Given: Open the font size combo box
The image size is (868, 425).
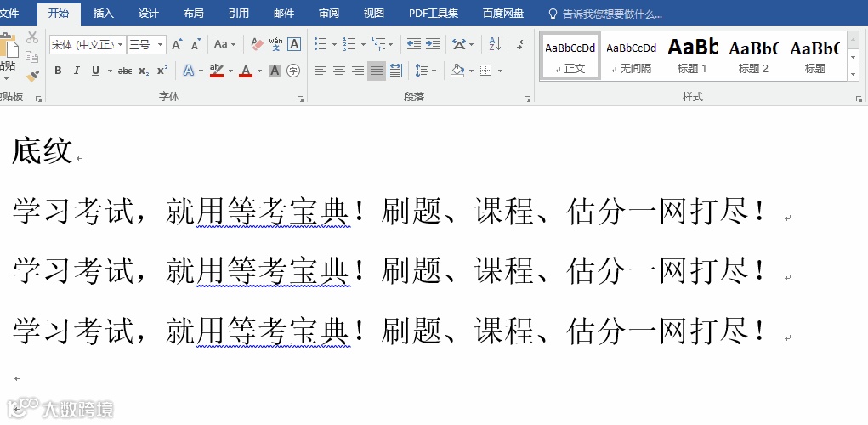Looking at the screenshot, I should [146, 45].
